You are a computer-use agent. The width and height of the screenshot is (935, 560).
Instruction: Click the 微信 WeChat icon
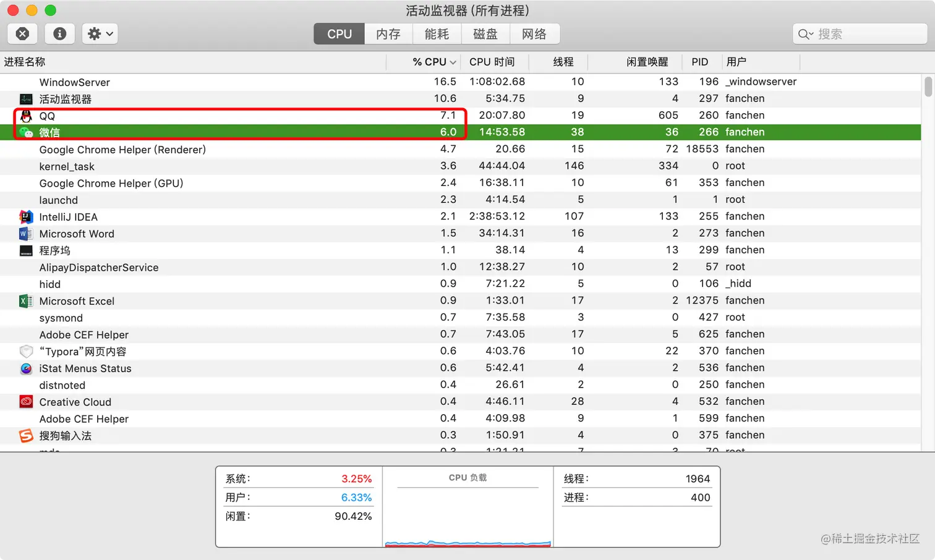(x=26, y=132)
